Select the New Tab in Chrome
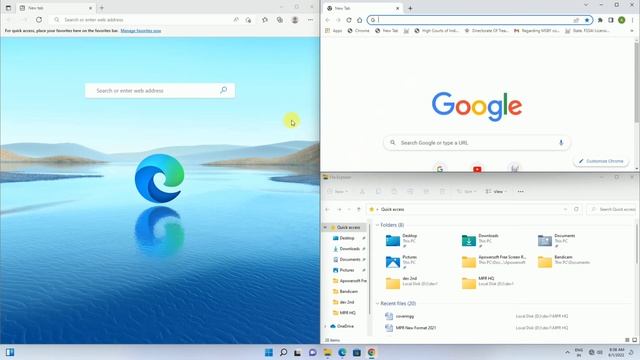The width and height of the screenshot is (640, 360). tap(363, 8)
